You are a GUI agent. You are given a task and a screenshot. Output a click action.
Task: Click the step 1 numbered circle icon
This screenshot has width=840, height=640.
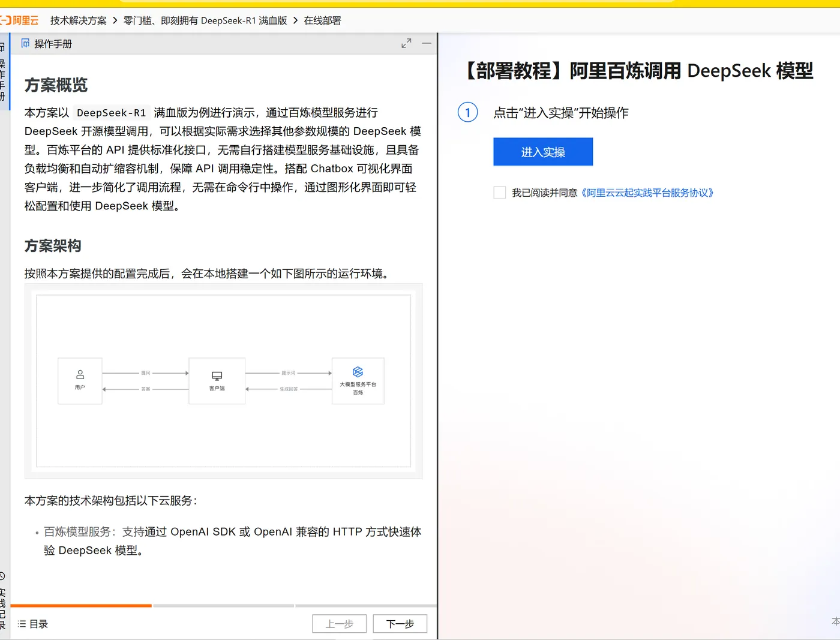(x=467, y=112)
